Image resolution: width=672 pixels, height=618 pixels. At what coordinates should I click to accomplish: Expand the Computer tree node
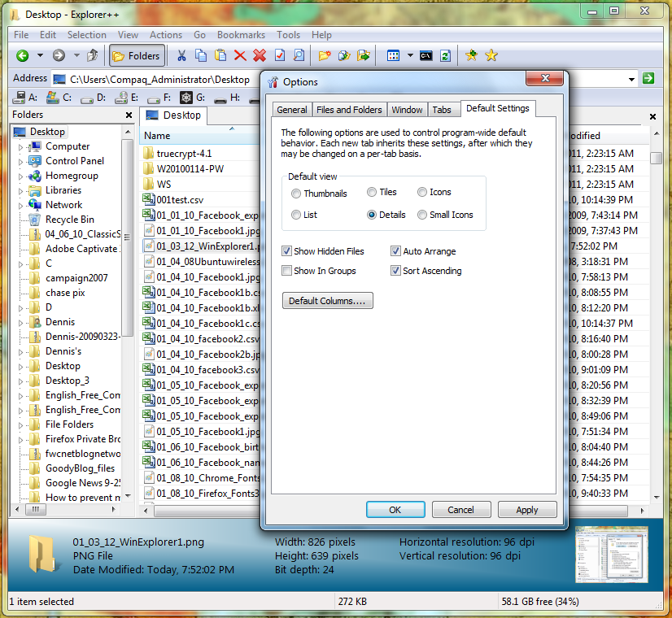[20, 147]
